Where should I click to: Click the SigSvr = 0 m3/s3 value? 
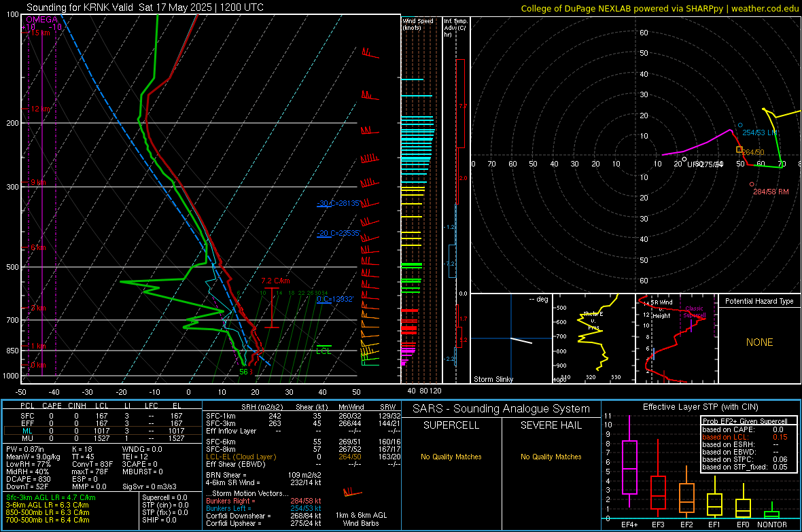[x=150, y=486]
